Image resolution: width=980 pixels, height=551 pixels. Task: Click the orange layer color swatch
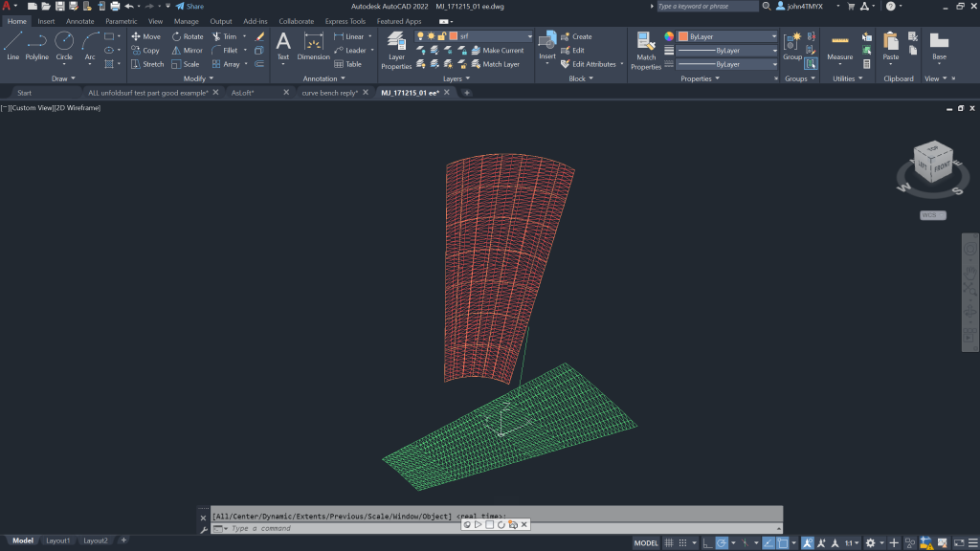point(454,36)
